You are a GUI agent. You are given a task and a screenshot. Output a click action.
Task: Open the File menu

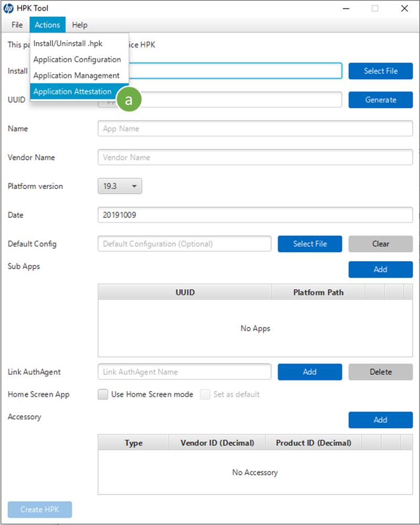click(x=17, y=25)
